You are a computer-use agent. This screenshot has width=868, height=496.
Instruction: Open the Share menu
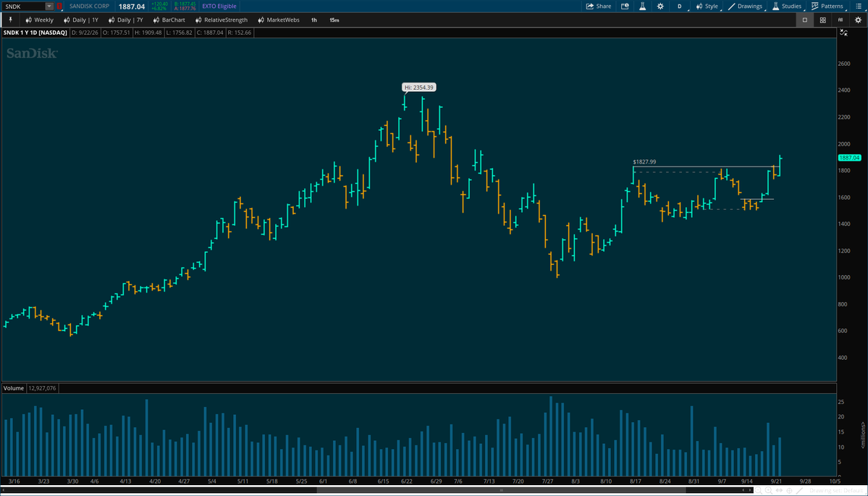[599, 6]
